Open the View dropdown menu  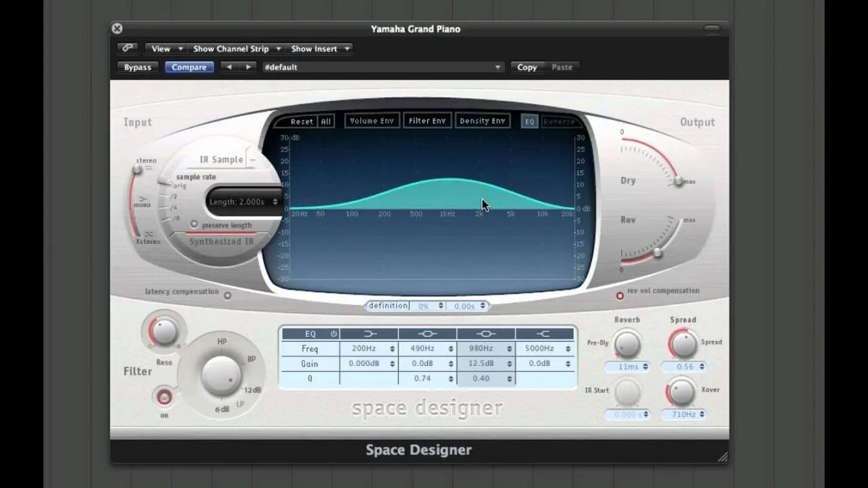point(165,48)
